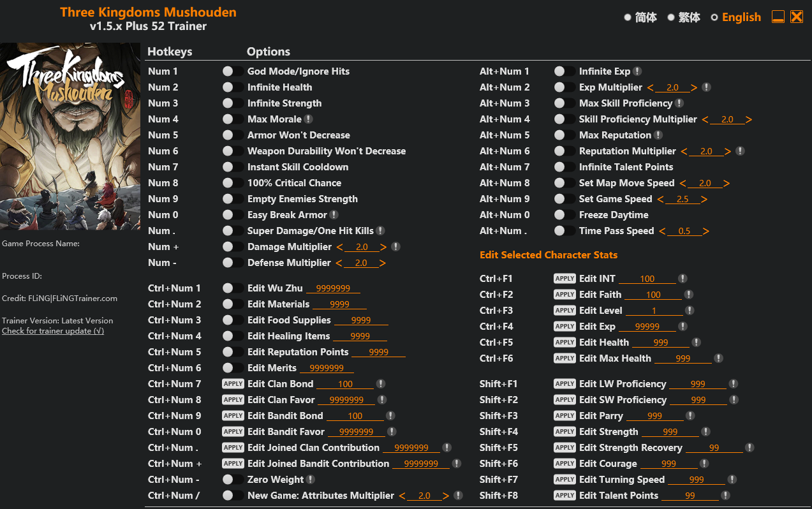
Task: Increase Set Map Move Speed value arrow
Action: coord(727,183)
